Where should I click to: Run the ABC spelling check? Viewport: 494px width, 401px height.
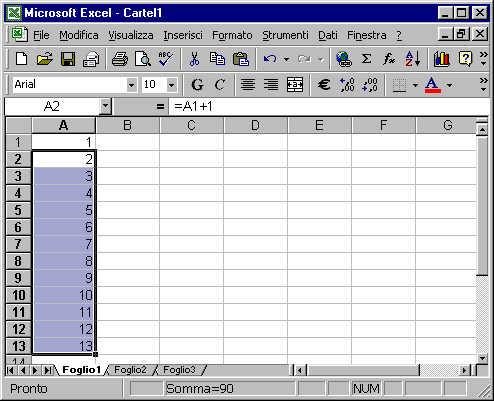click(x=166, y=59)
